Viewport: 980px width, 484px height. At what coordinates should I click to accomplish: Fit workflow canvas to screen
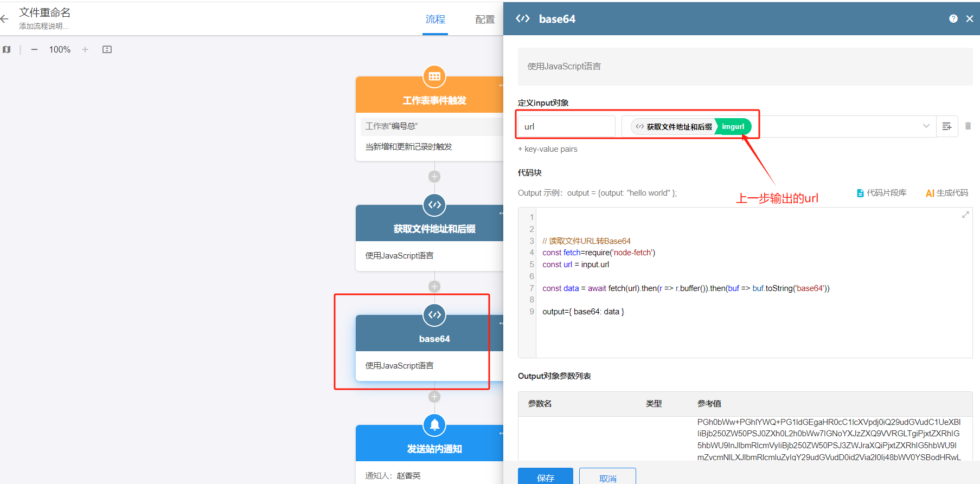pyautogui.click(x=107, y=49)
